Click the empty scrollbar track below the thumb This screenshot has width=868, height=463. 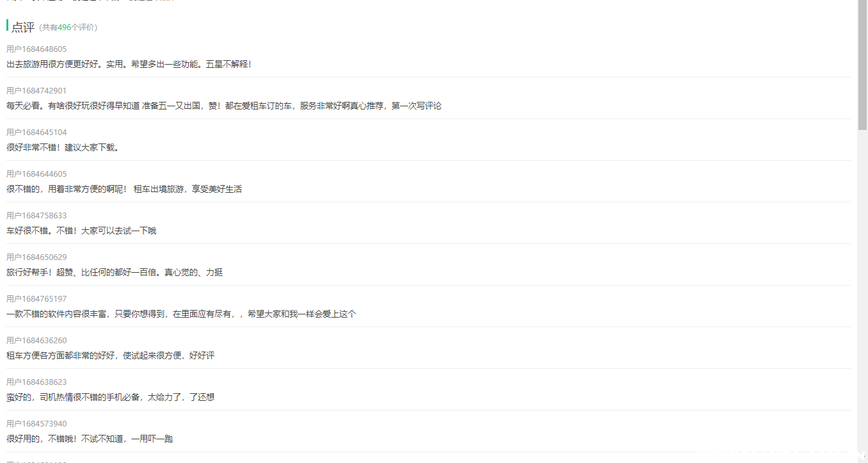862,288
